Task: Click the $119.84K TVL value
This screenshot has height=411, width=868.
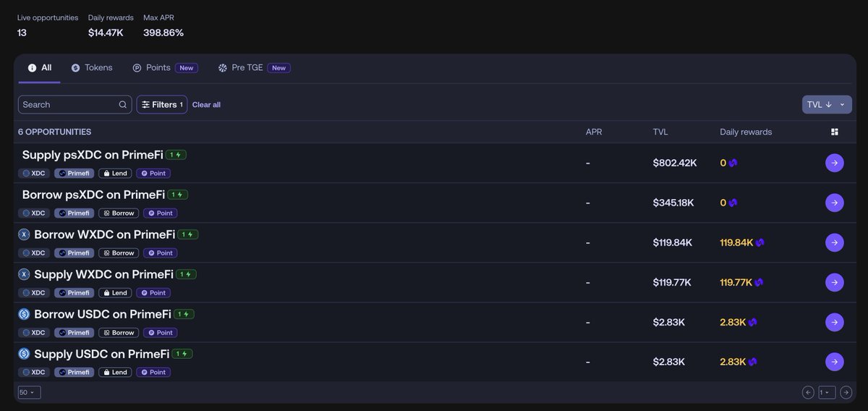Action: 673,242
